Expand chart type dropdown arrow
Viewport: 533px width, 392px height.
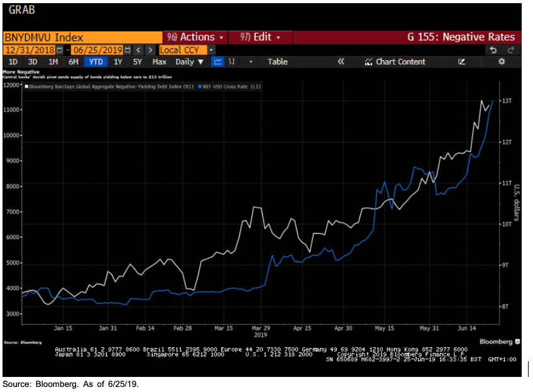tap(251, 62)
